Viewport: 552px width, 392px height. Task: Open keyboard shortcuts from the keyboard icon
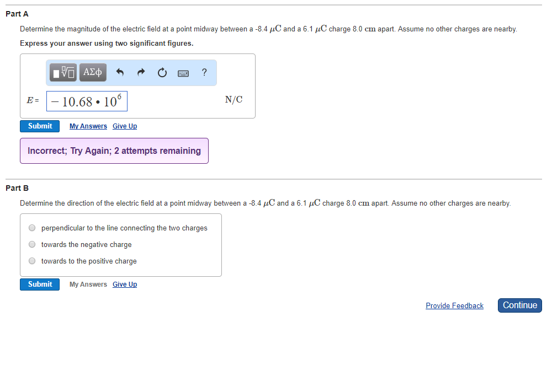coord(183,72)
